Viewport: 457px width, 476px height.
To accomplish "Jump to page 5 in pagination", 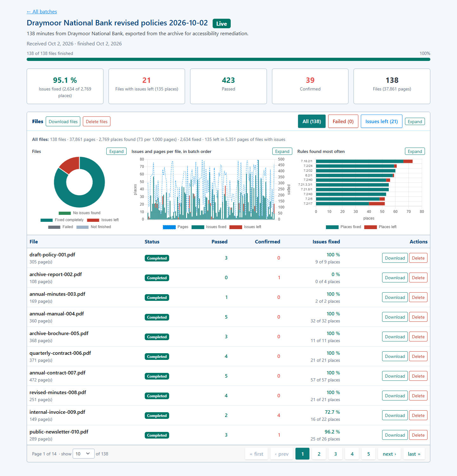I will pos(368,454).
